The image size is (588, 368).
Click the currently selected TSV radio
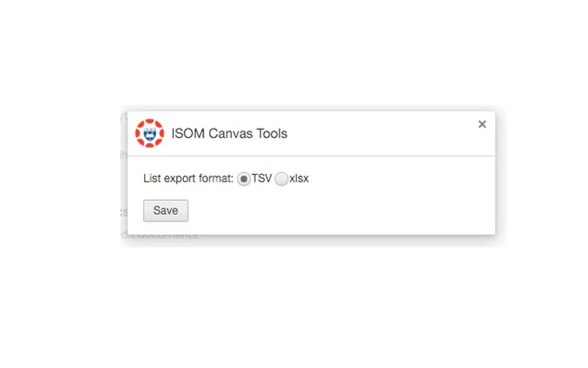click(x=244, y=179)
